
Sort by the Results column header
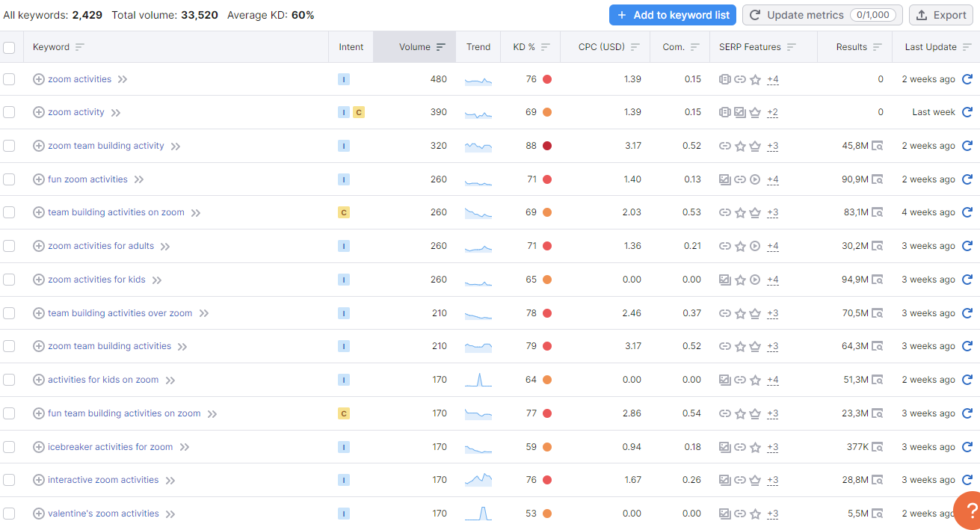click(860, 47)
